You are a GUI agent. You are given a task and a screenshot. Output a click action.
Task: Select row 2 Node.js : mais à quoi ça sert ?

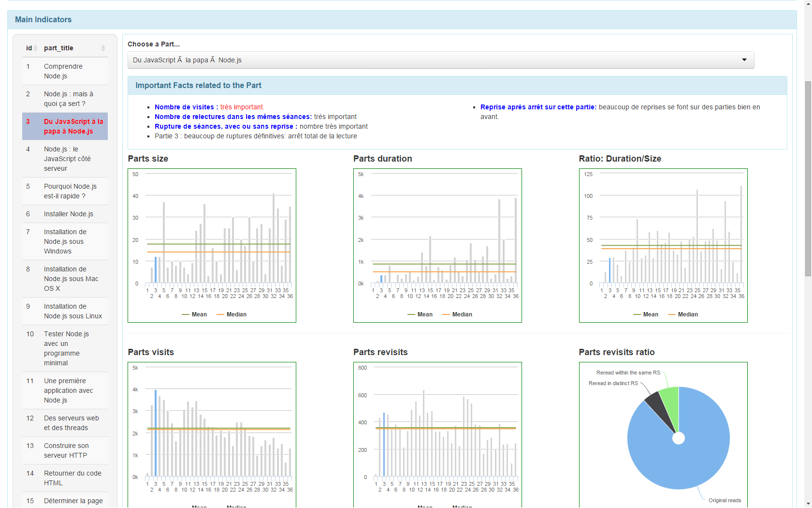pos(65,99)
